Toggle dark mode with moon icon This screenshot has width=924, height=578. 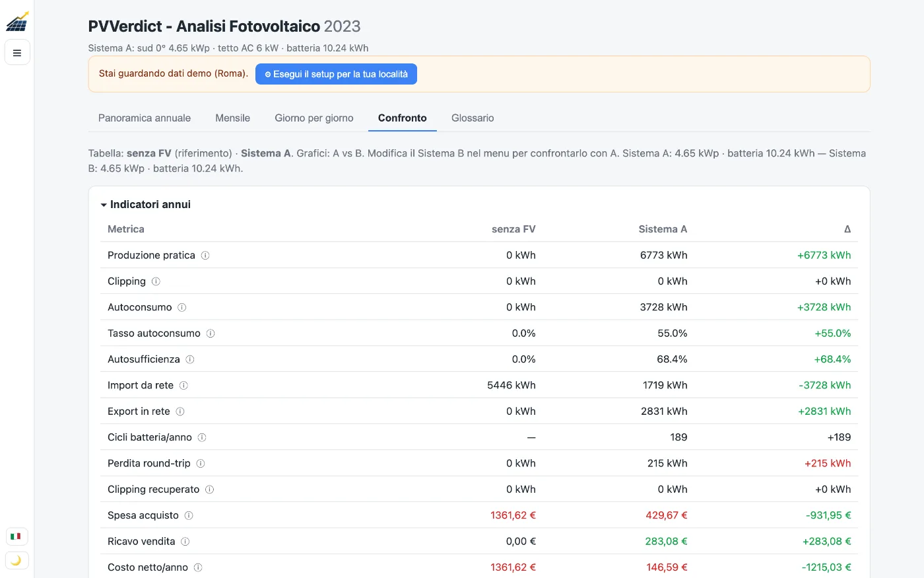click(x=16, y=560)
